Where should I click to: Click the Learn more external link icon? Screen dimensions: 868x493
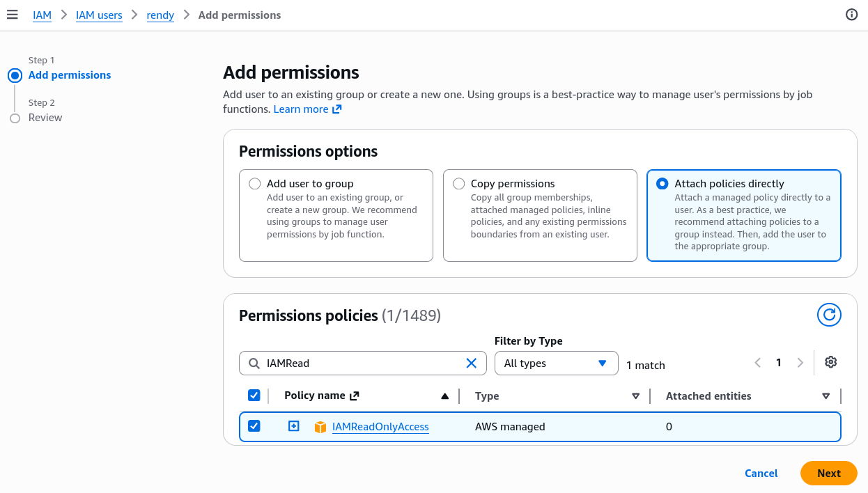pyautogui.click(x=337, y=109)
